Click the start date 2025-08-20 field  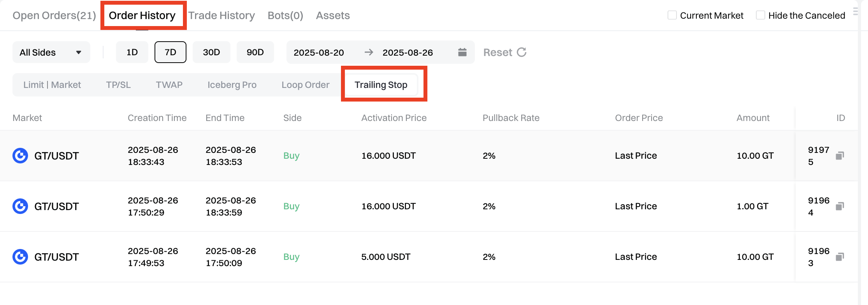point(318,53)
